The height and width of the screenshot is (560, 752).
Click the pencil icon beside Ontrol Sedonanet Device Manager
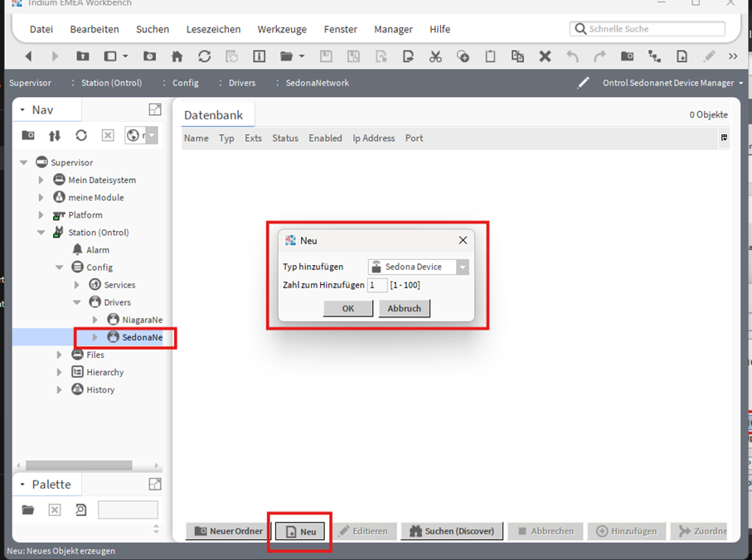(583, 83)
